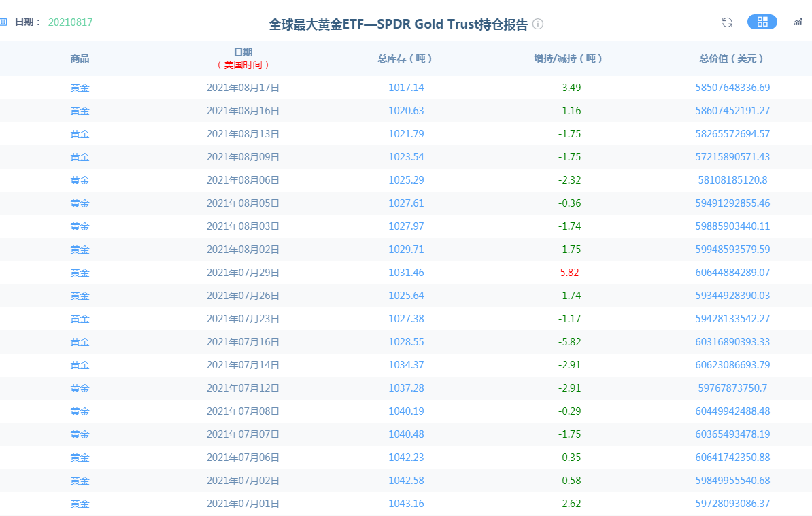
Task: Switch to grid table view
Action: click(762, 22)
